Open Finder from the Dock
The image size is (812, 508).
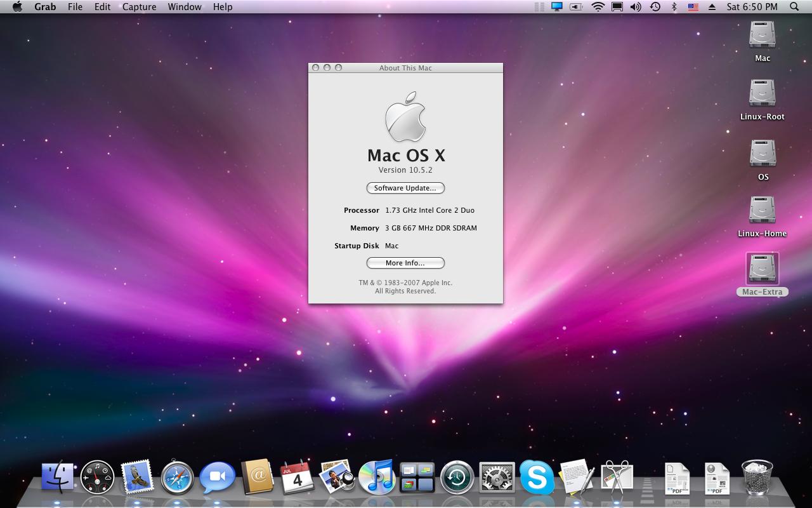pyautogui.click(x=57, y=477)
